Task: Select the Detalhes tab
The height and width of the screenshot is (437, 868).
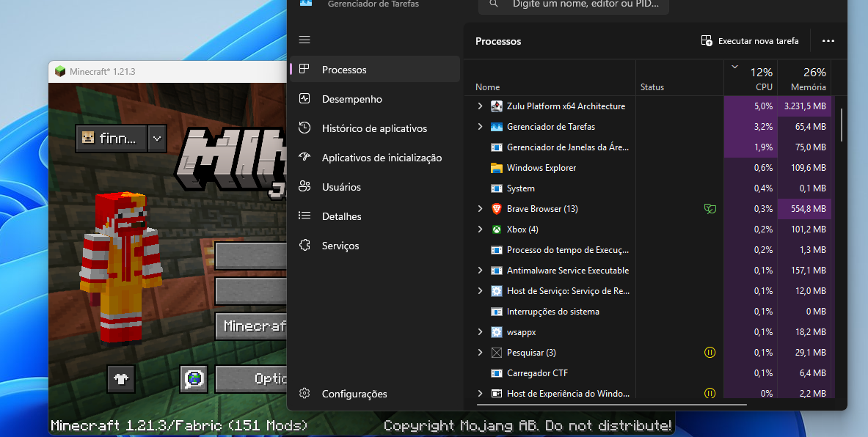Action: 375,216
